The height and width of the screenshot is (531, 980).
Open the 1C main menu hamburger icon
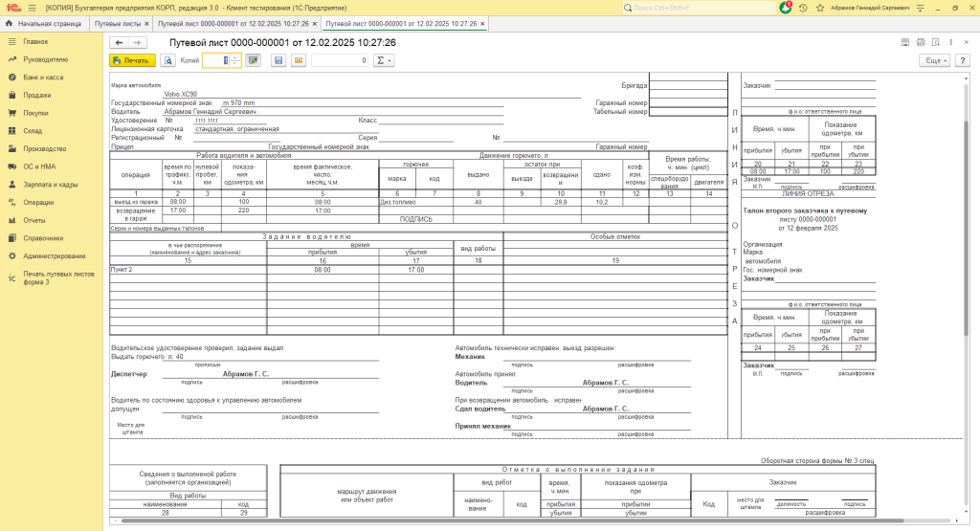[31, 8]
